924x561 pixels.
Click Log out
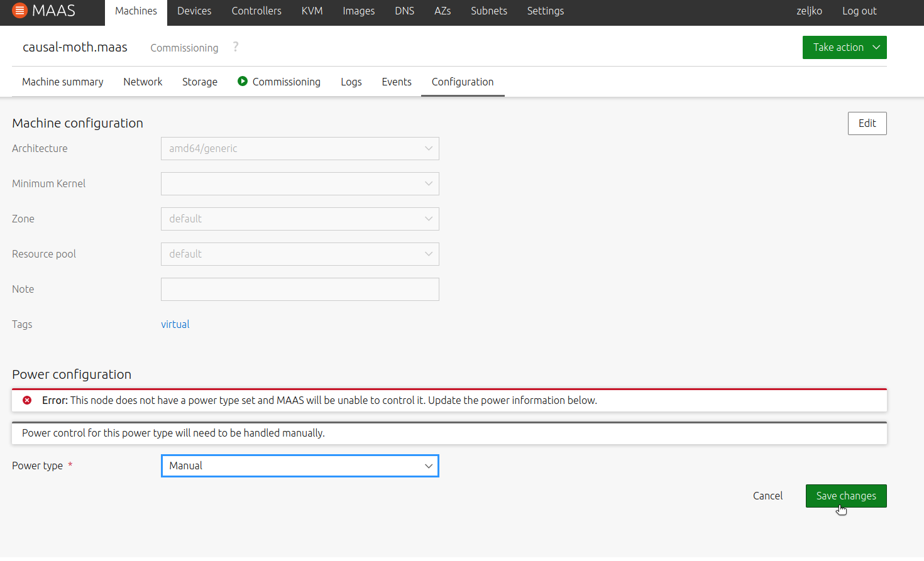coord(859,11)
